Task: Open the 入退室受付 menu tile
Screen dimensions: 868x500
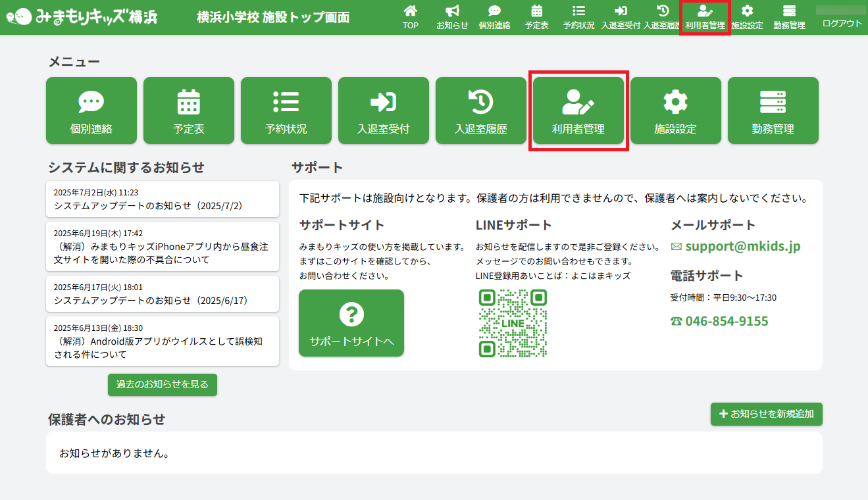Action: click(x=384, y=111)
